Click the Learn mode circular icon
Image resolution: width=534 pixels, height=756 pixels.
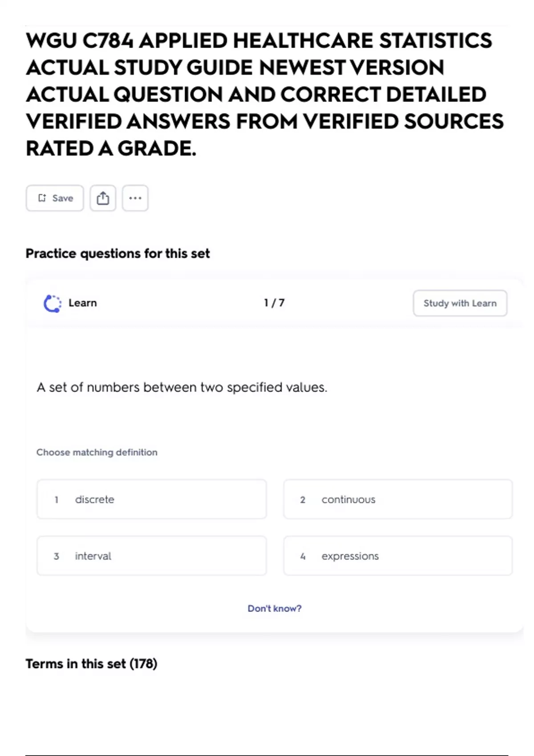click(53, 304)
